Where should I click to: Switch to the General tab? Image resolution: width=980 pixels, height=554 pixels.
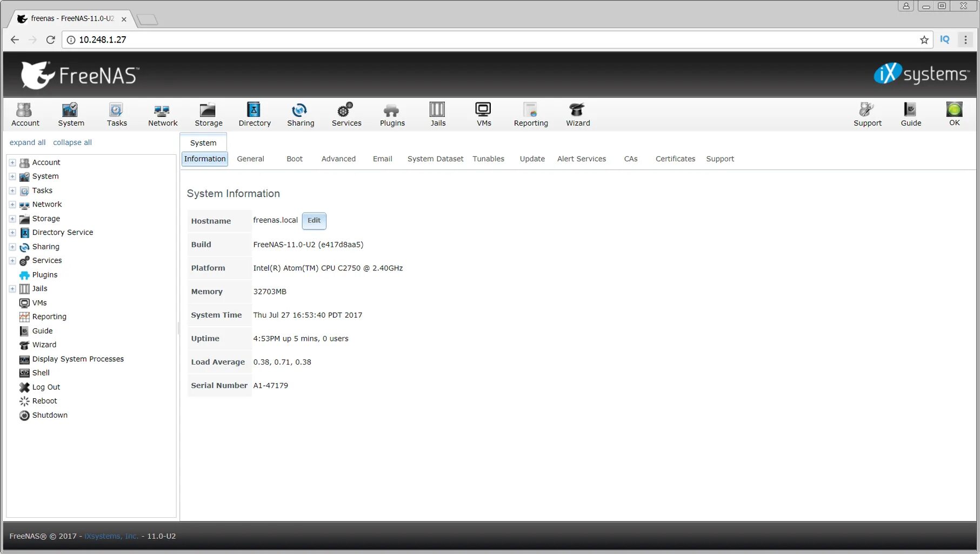[250, 159]
